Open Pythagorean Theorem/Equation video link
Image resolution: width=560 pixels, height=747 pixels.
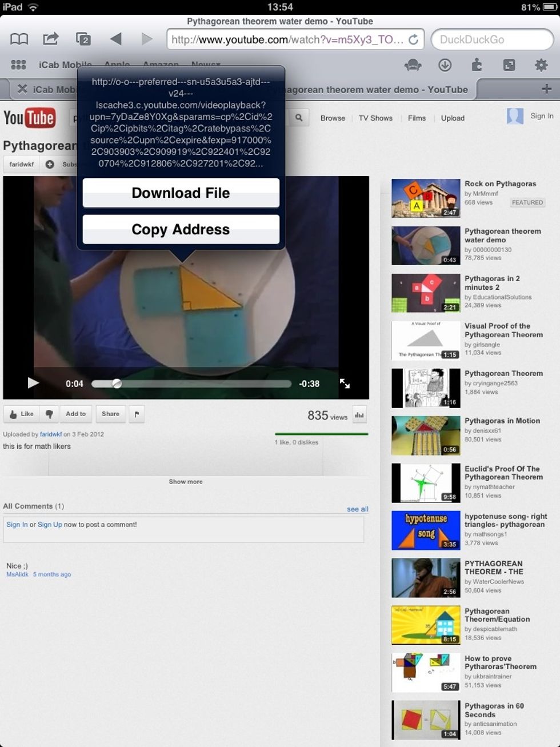coord(497,615)
